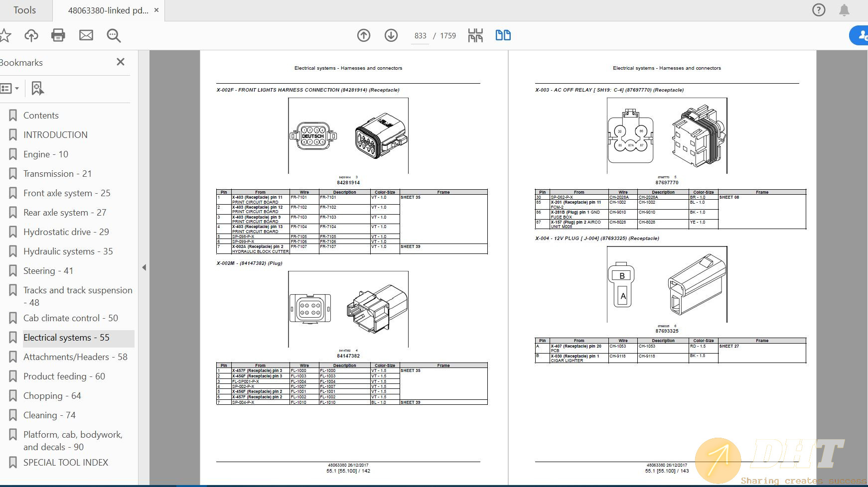The height and width of the screenshot is (487, 868).
Task: View notifications via the bell icon
Action: pyautogui.click(x=845, y=10)
